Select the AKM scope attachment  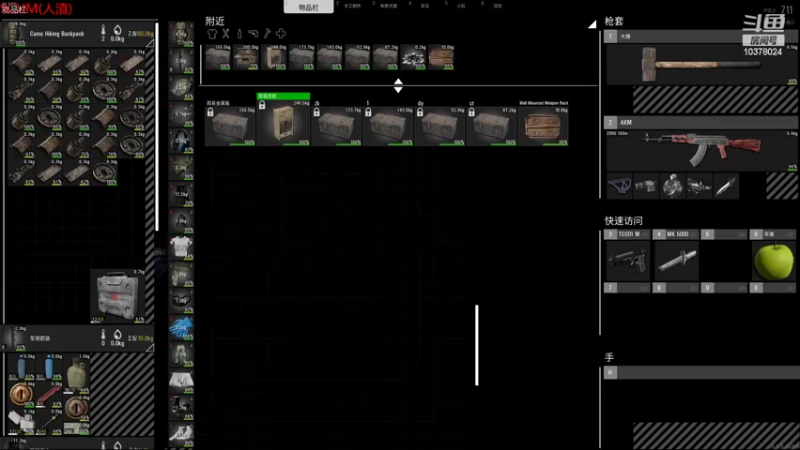click(699, 186)
